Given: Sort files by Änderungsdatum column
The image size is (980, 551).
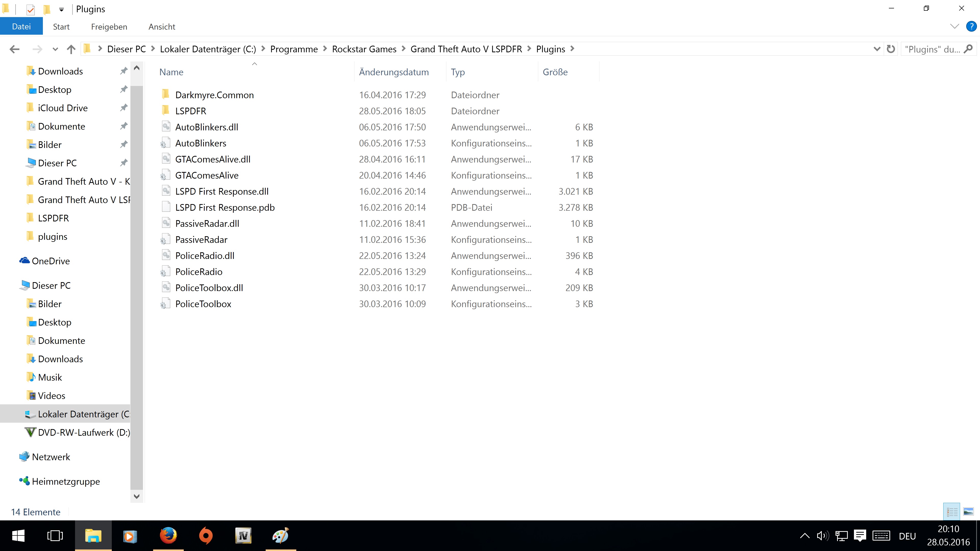Looking at the screenshot, I should click(x=394, y=72).
